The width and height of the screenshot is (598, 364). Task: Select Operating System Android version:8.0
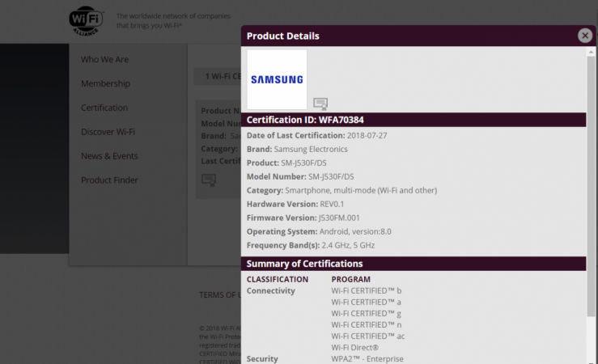(x=319, y=231)
